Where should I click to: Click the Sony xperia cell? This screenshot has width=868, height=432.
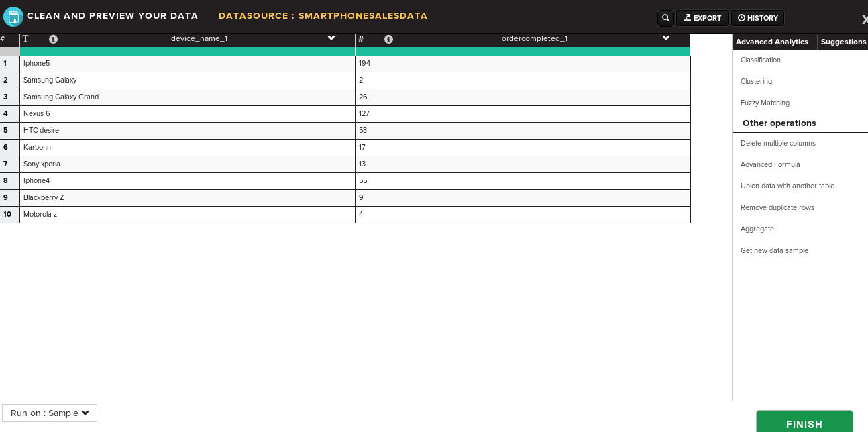click(187, 164)
